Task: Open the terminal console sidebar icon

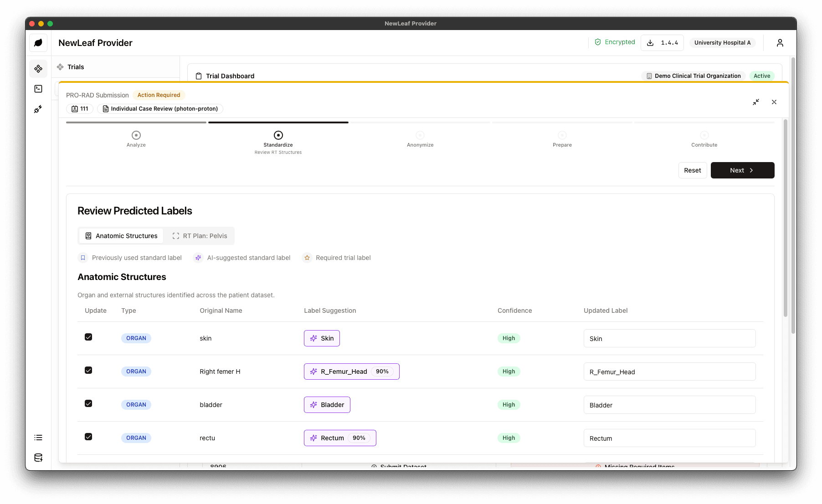Action: (38, 89)
